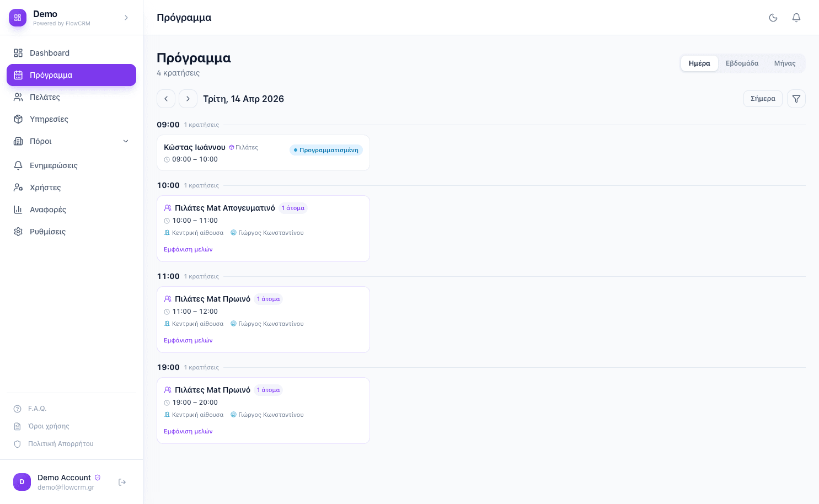This screenshot has width=819, height=504.
Task: Click the Πόροι building icon
Action: (18, 141)
